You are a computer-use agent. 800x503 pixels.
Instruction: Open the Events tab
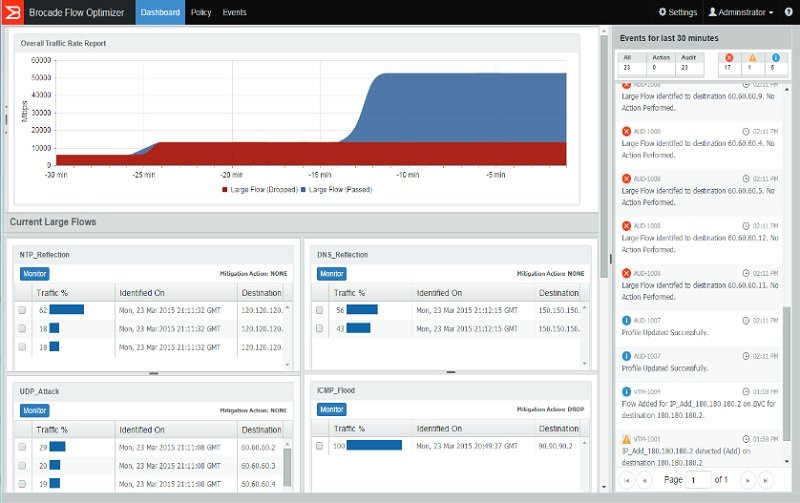coord(234,12)
